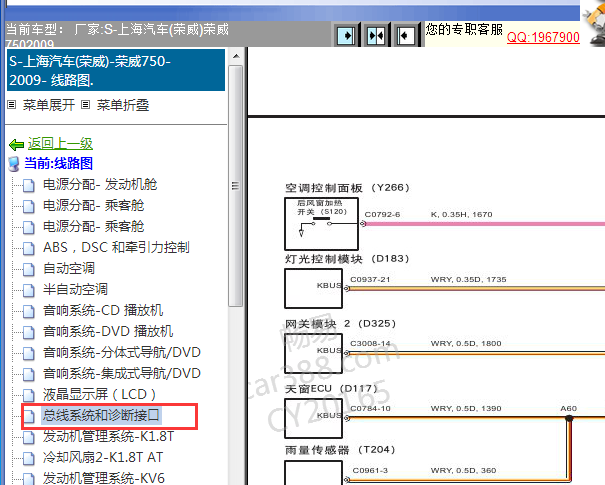
Task: Click connector label C3008-14
Action: coord(370,343)
